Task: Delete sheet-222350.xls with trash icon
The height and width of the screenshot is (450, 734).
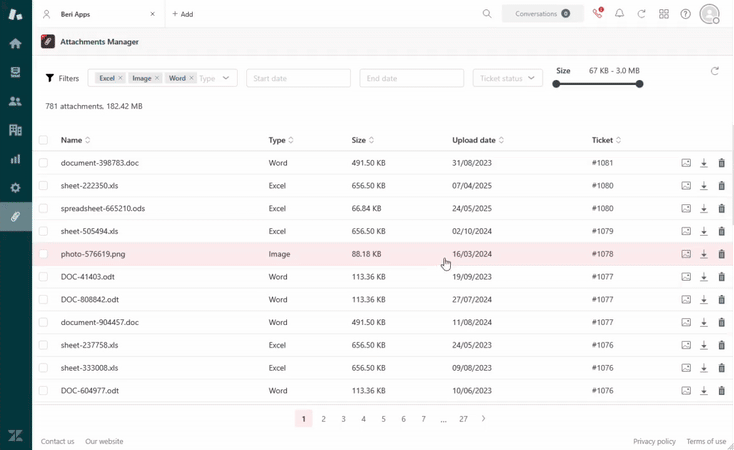Action: click(x=722, y=186)
